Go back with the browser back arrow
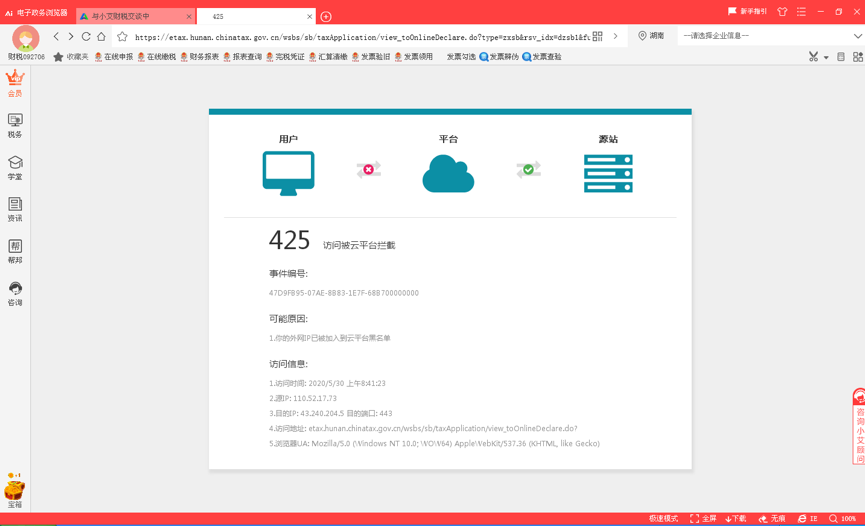The height and width of the screenshot is (526, 865). pos(56,36)
